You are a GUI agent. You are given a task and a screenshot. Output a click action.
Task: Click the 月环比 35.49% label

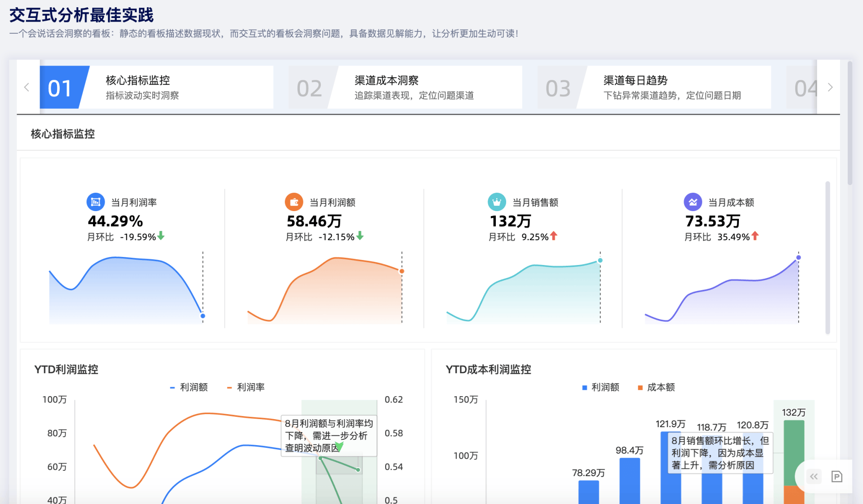click(717, 237)
